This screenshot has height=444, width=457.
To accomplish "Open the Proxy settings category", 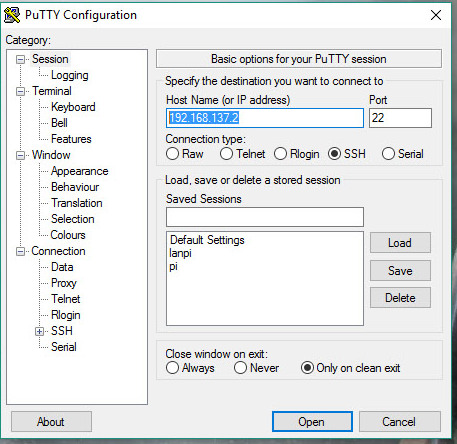I will pyautogui.click(x=64, y=283).
